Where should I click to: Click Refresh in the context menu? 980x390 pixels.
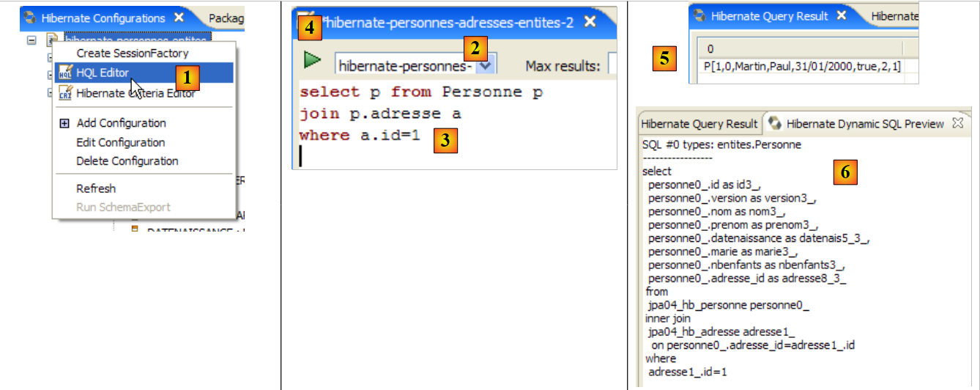[x=96, y=188]
